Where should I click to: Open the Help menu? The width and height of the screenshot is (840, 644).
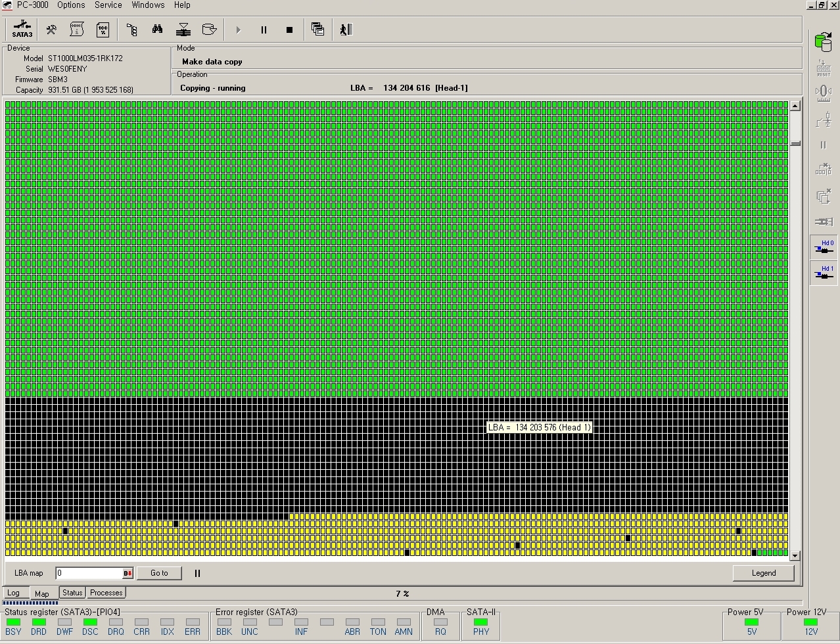coord(182,5)
